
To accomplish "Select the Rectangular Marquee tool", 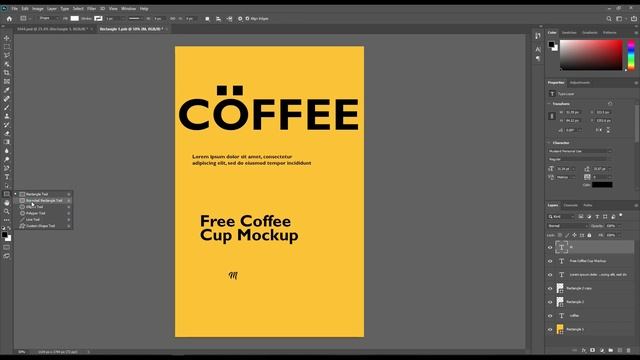I will pyautogui.click(x=7, y=47).
